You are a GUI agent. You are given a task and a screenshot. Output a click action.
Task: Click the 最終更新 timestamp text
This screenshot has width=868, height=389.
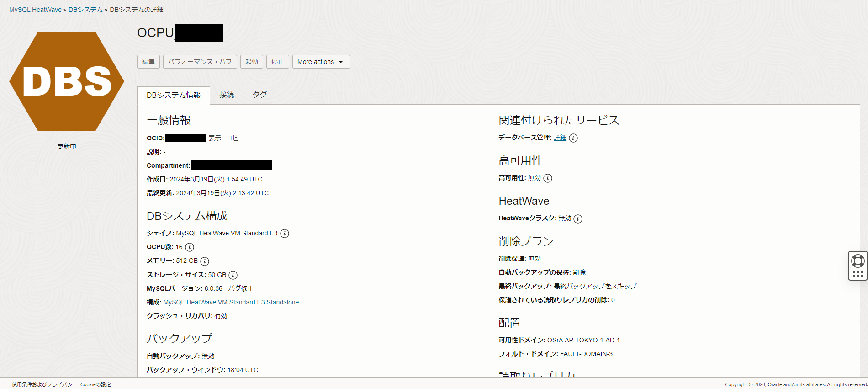coord(208,193)
